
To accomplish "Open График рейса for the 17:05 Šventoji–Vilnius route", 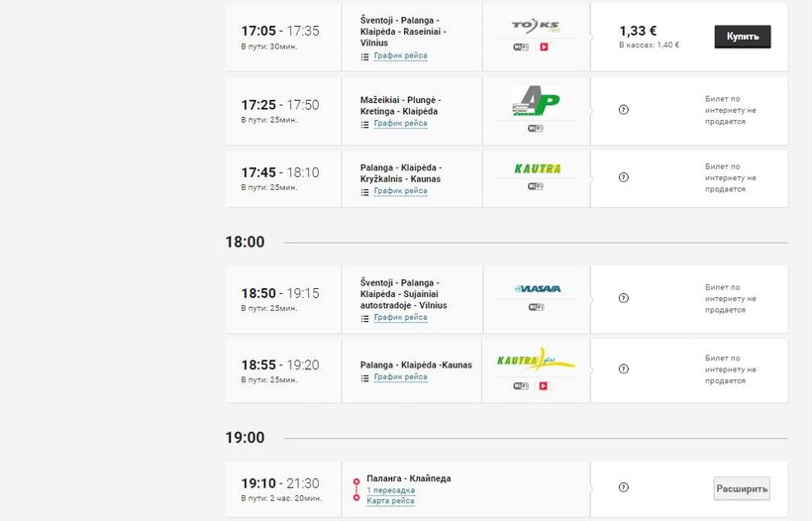I will [x=400, y=56].
